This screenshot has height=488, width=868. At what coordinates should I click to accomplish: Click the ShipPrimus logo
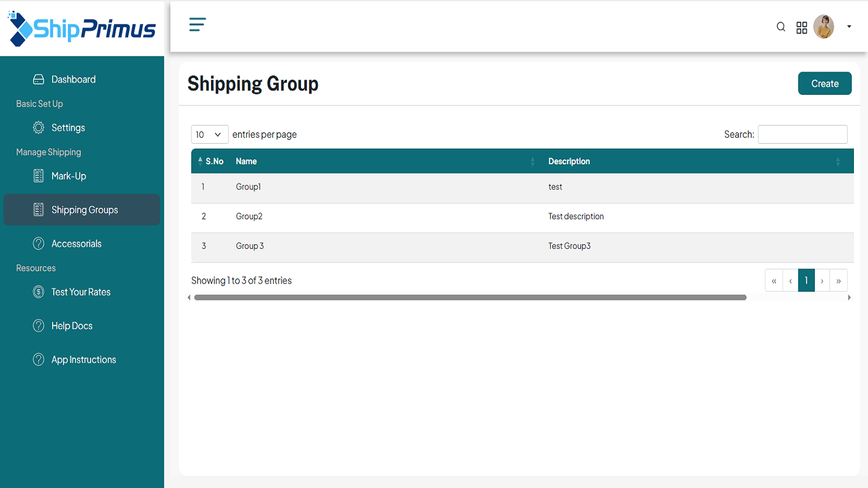tap(82, 28)
